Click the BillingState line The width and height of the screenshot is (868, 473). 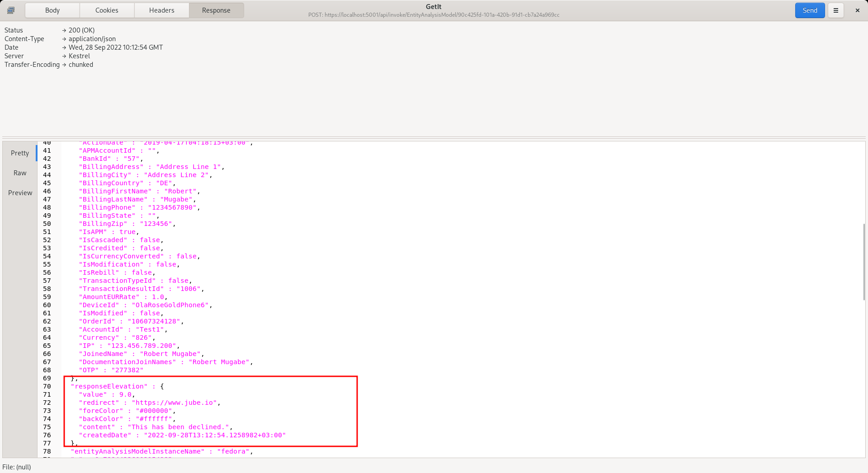point(119,215)
